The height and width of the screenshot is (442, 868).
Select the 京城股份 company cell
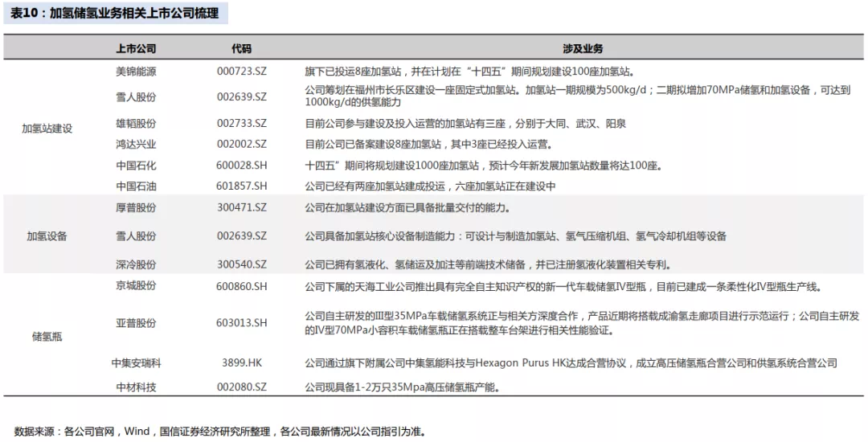coord(136,286)
